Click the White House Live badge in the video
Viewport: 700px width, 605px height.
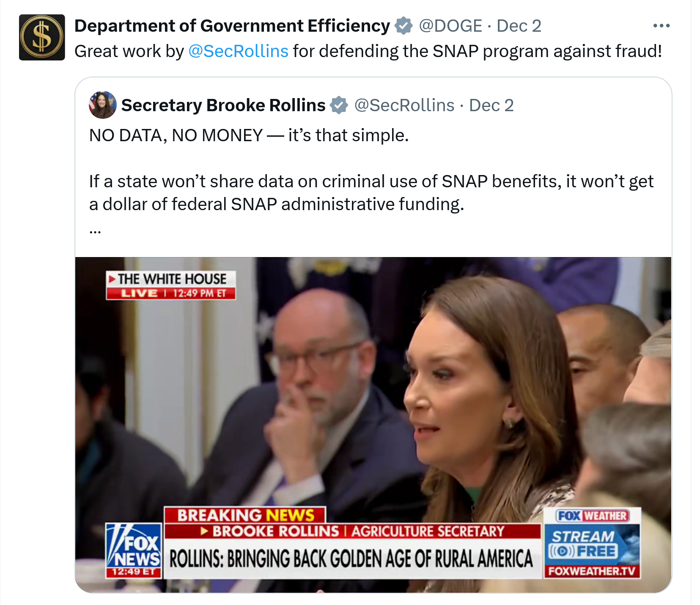click(x=171, y=285)
